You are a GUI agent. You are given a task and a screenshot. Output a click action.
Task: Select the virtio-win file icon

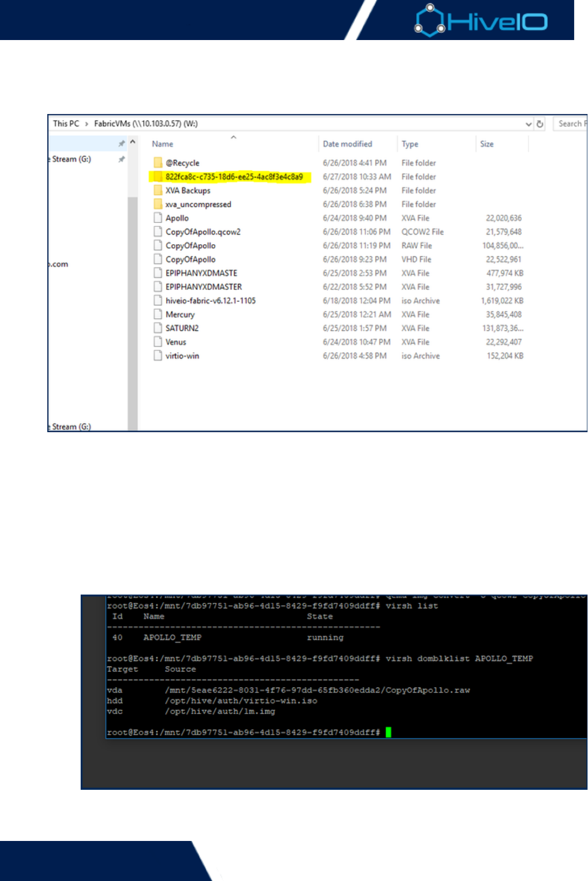[158, 355]
